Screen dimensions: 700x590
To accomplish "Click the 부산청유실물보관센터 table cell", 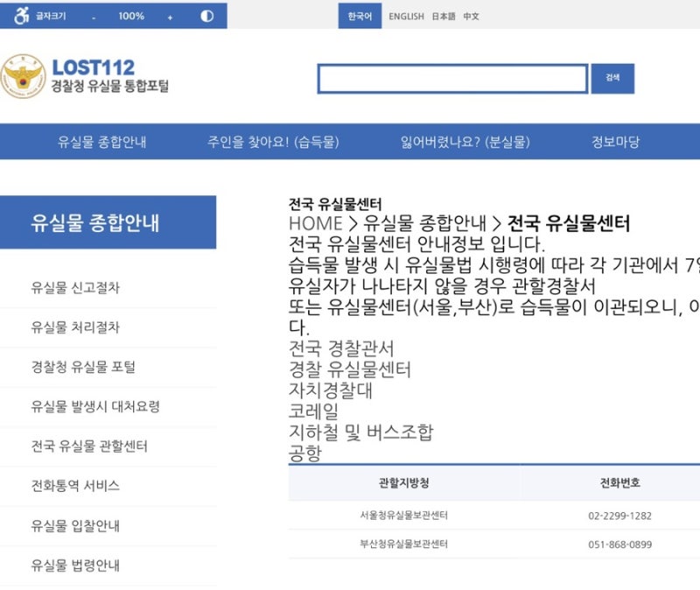I will [x=404, y=544].
